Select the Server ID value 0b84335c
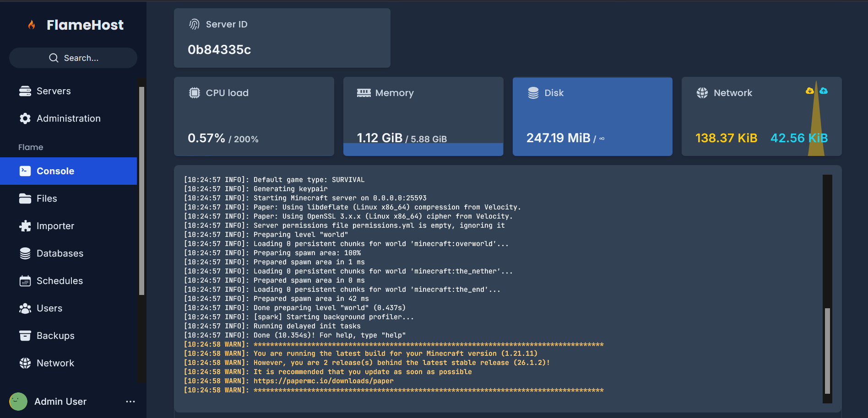The image size is (868, 418). tap(219, 49)
